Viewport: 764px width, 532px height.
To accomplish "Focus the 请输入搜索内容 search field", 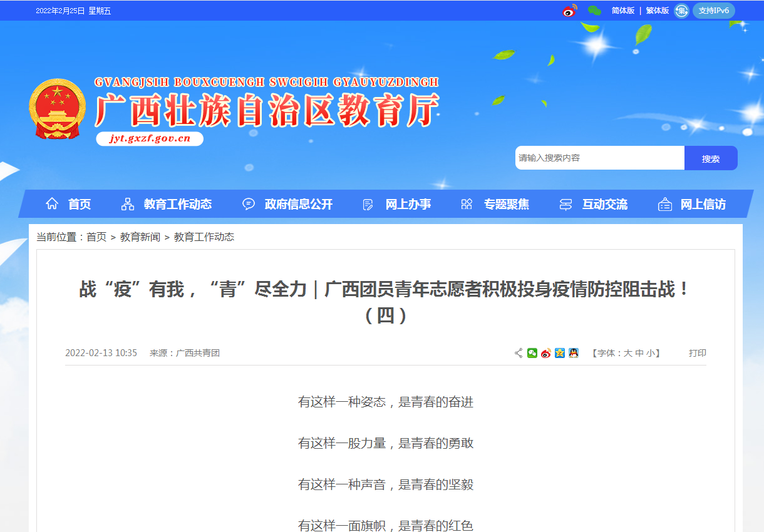I will click(599, 158).
